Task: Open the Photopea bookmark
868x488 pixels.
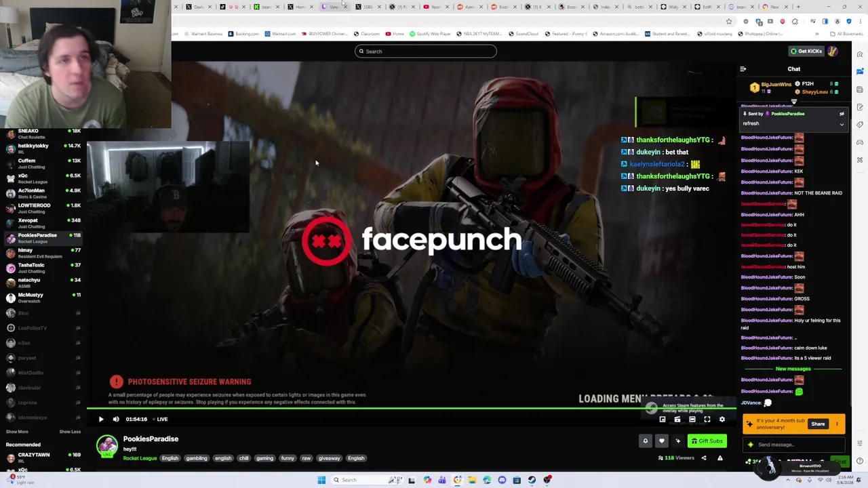Action: pyautogui.click(x=761, y=34)
